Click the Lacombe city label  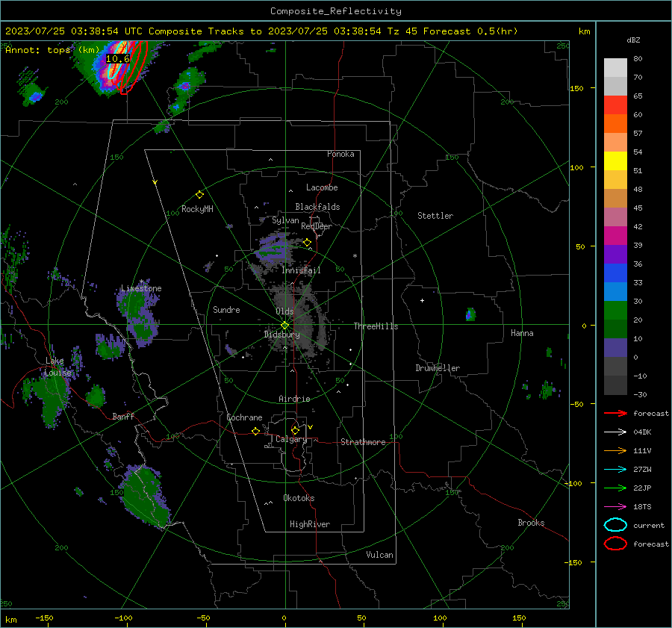coord(322,187)
